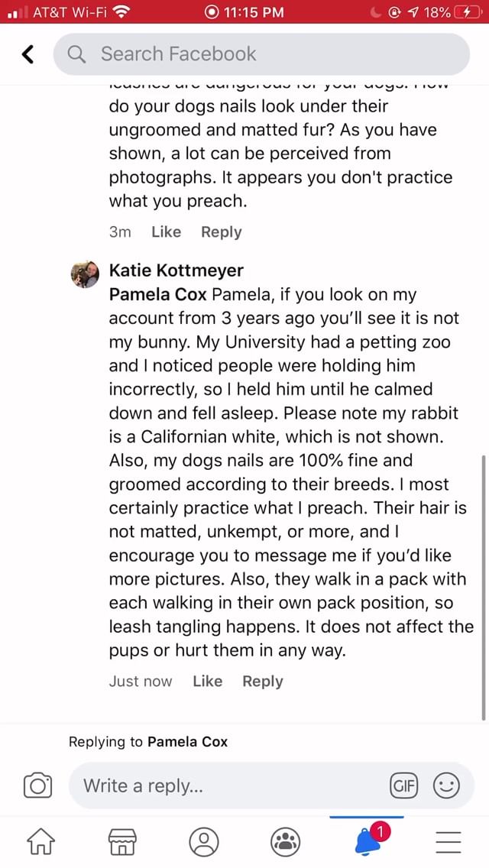
Task: Tap the search magnifier icon
Action: [77, 54]
